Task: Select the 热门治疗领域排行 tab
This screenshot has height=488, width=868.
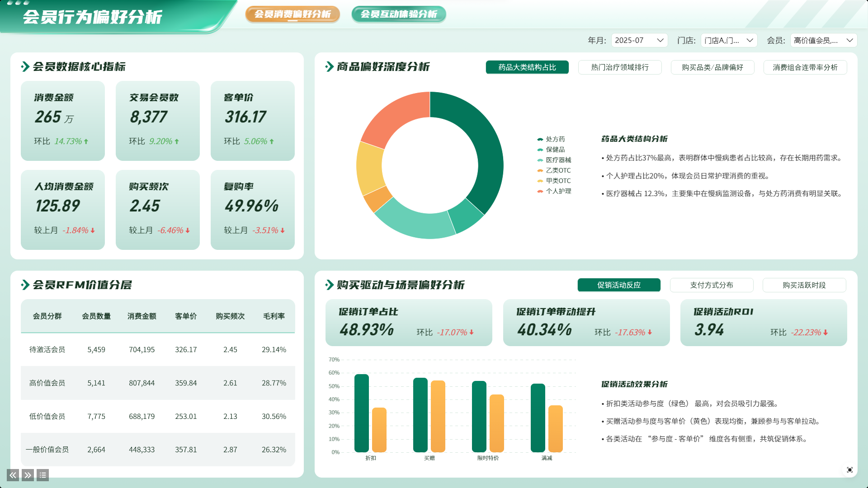Action: pyautogui.click(x=620, y=67)
